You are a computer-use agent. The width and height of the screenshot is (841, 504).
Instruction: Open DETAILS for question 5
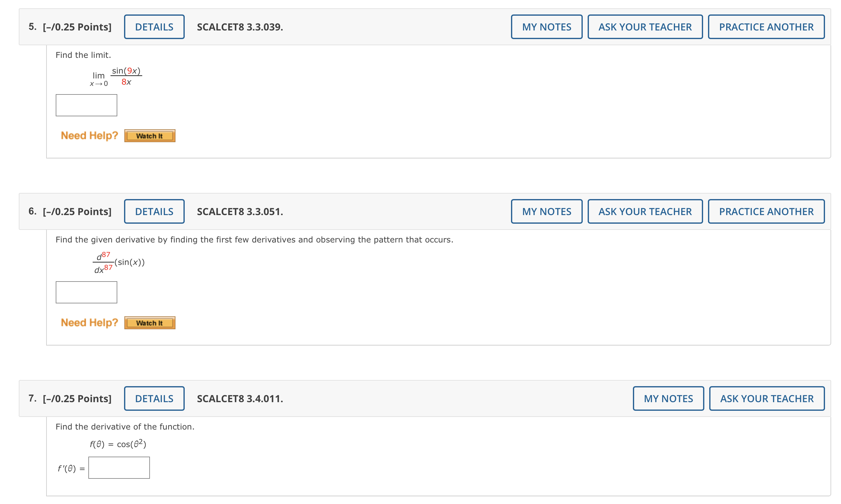(x=154, y=27)
